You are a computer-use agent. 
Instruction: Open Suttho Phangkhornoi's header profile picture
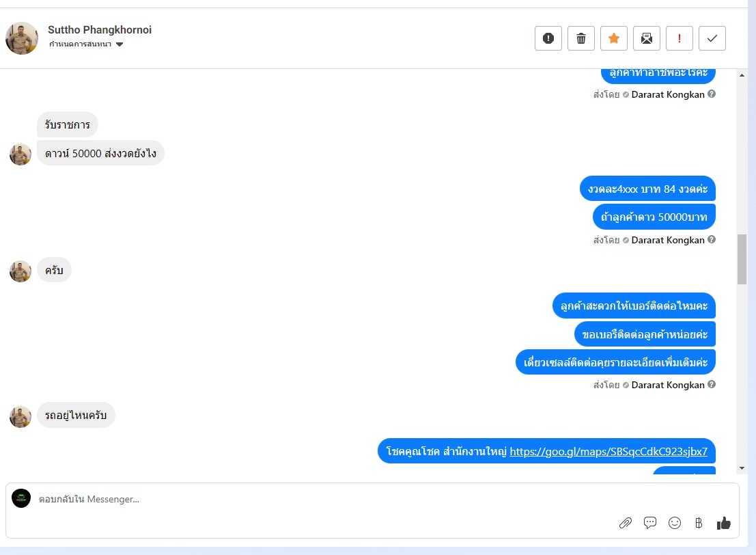pos(22,38)
